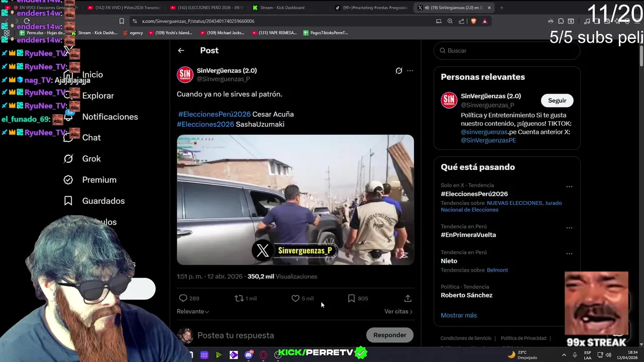Open Grok from the X sidebar
Image resolution: width=644 pixels, height=362 pixels.
pyautogui.click(x=82, y=158)
